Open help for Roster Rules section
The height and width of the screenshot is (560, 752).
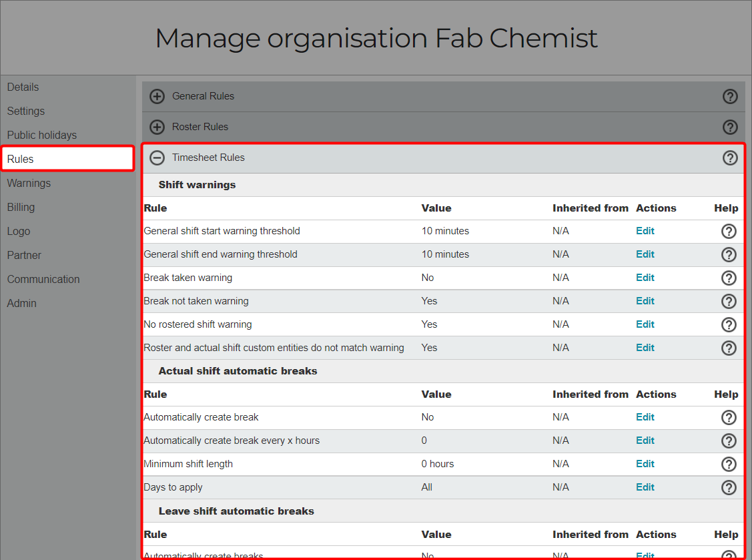click(x=730, y=127)
